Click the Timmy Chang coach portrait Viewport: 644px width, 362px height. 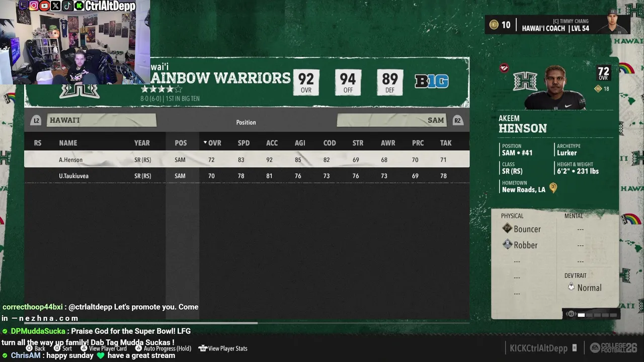(612, 22)
